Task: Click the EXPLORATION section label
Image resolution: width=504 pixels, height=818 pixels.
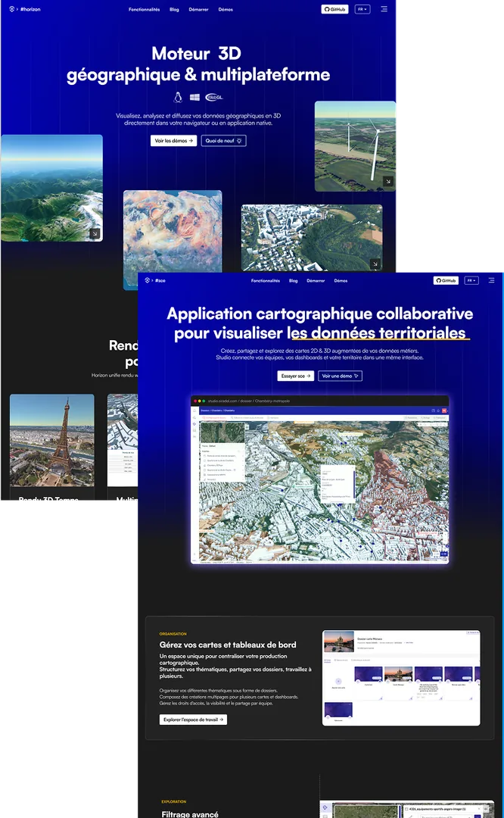Action: (x=173, y=801)
